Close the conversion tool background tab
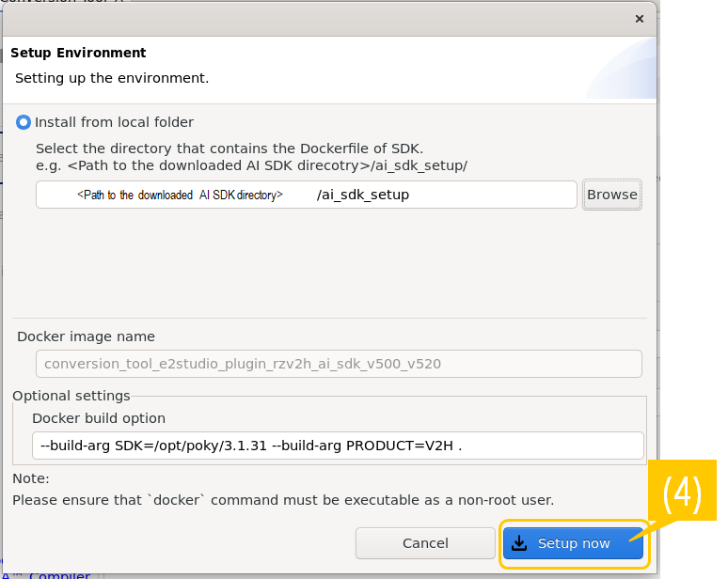 (119, 3)
